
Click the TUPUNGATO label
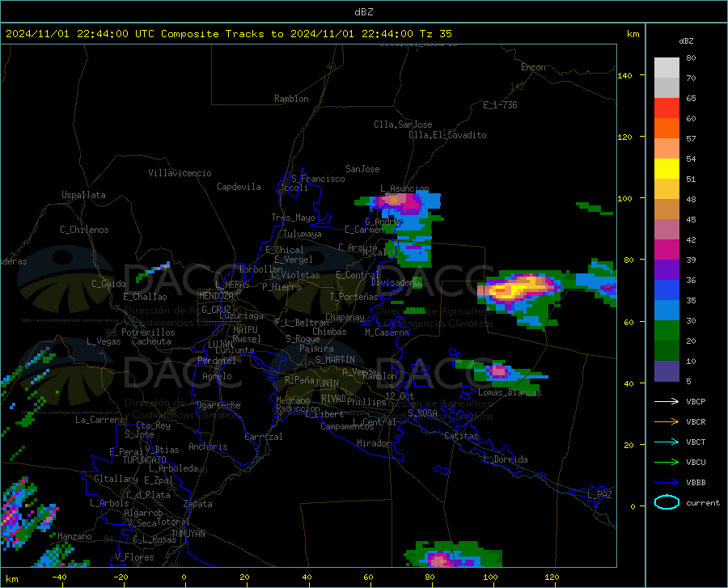(x=145, y=460)
